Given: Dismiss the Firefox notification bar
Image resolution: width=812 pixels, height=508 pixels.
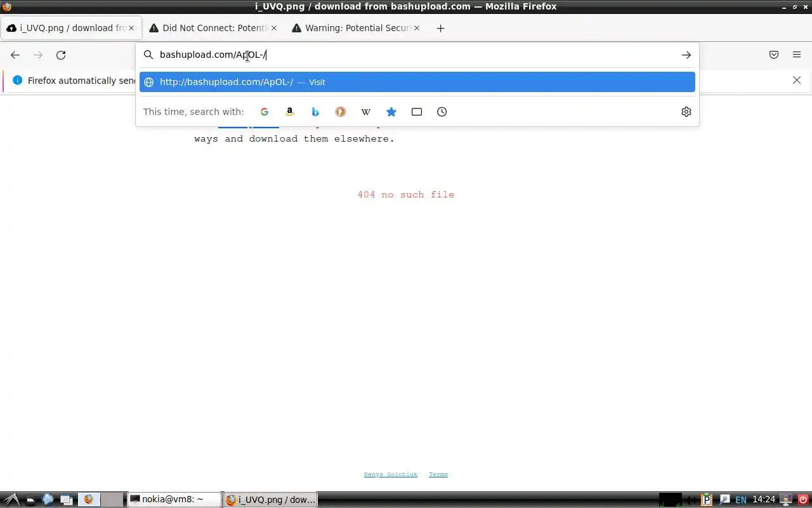Looking at the screenshot, I should pyautogui.click(x=797, y=81).
